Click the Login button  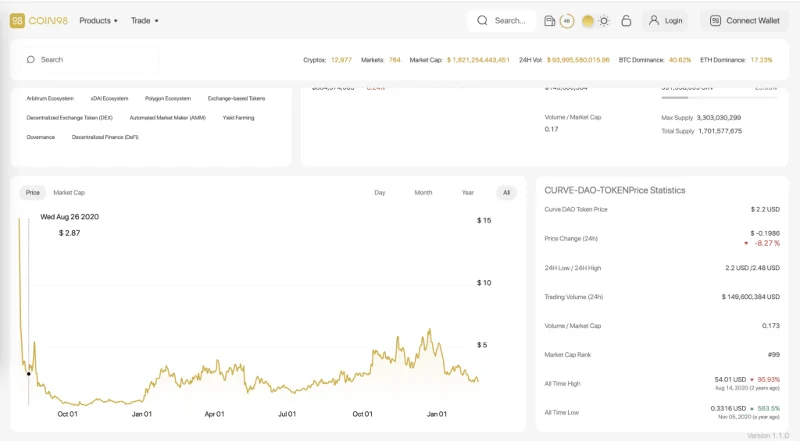point(665,21)
